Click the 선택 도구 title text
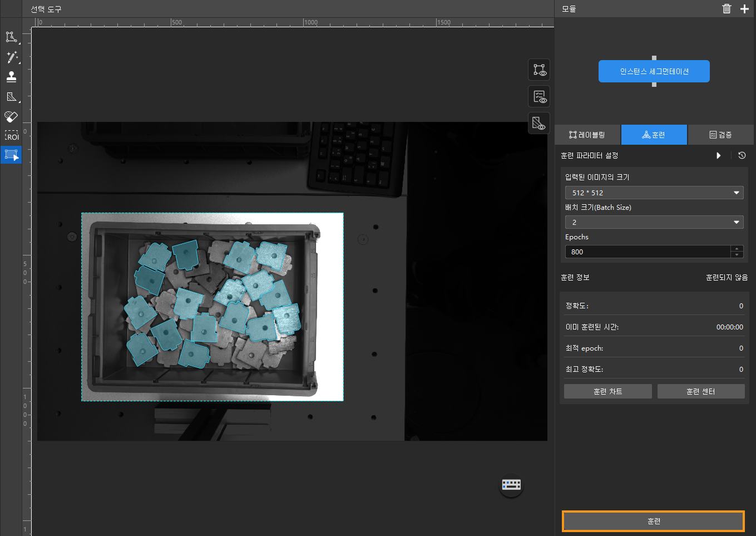The width and height of the screenshot is (756, 536). (46, 9)
